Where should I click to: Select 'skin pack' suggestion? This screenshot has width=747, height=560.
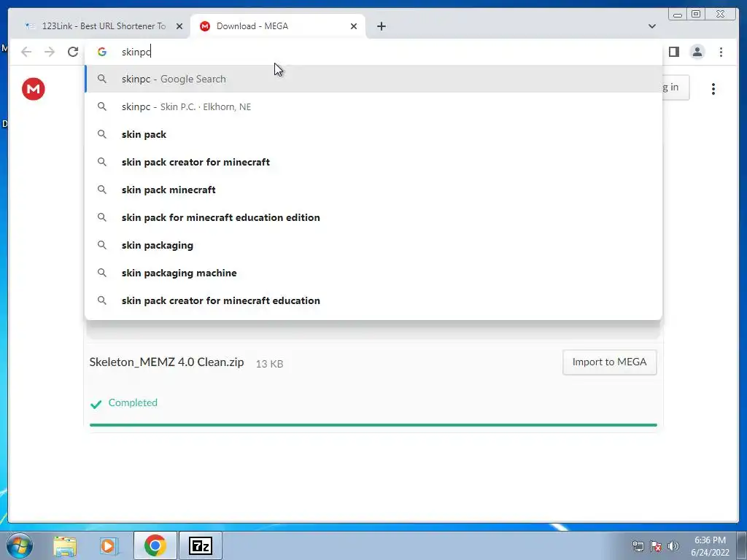point(373,134)
